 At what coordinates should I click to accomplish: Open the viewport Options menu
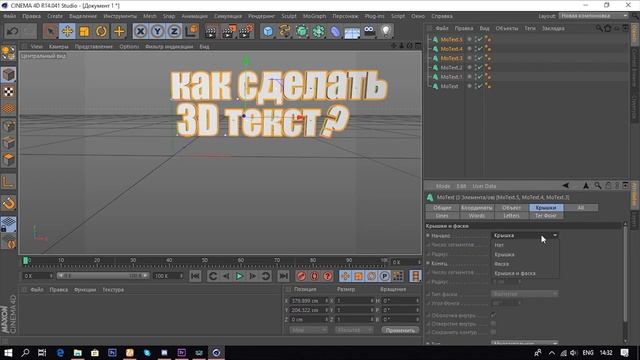click(129, 47)
